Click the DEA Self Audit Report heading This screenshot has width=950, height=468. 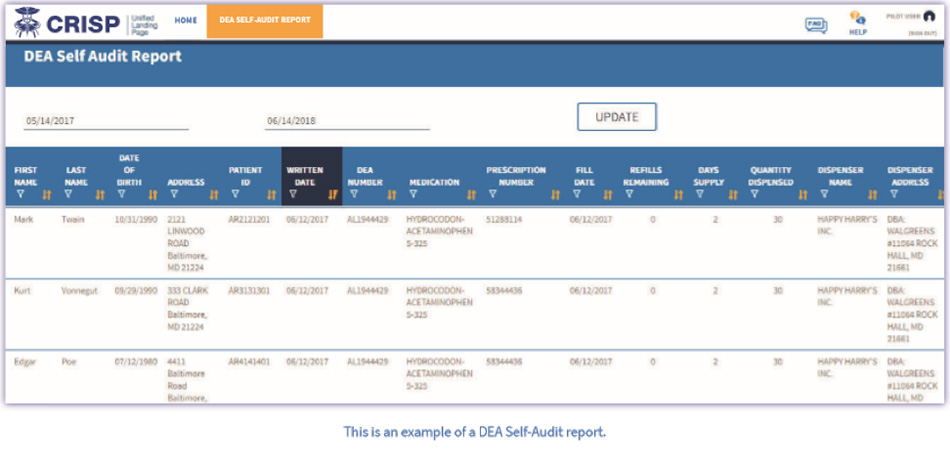click(102, 56)
